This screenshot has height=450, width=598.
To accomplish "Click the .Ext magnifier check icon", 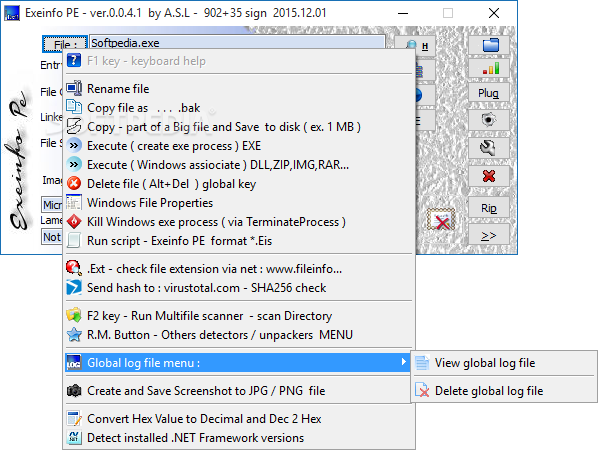I will coord(74,268).
